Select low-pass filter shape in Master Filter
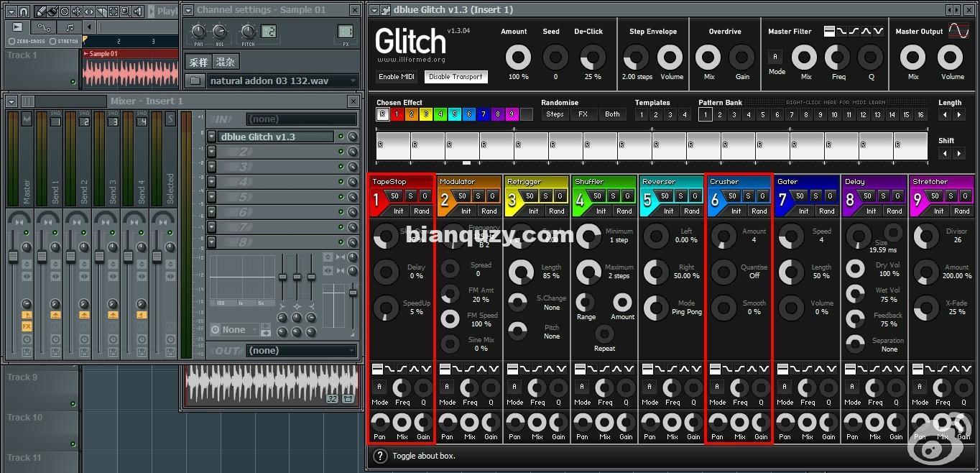Image resolution: width=980 pixels, height=473 pixels. [842, 31]
